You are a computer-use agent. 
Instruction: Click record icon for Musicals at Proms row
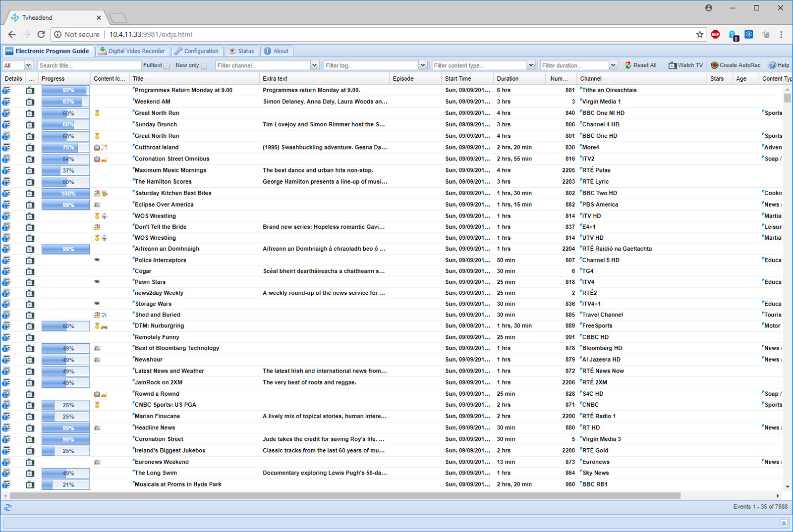click(x=30, y=484)
